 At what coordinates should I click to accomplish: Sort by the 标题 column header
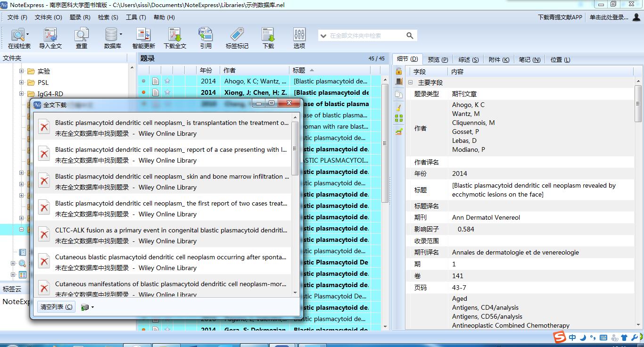pos(330,70)
